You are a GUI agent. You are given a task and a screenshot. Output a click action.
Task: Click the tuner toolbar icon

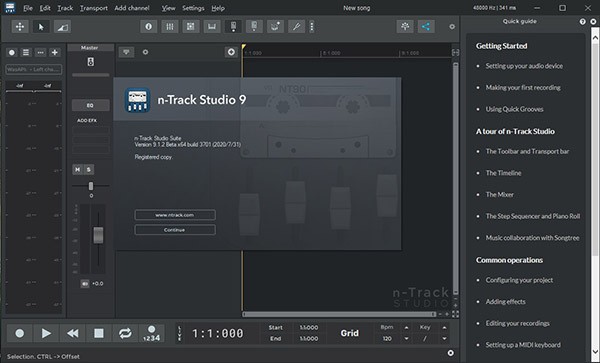click(x=254, y=26)
